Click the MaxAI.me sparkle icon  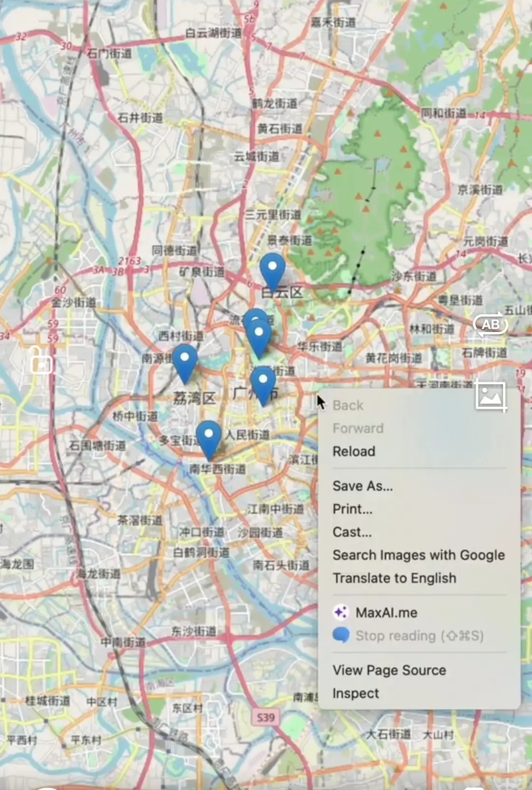341,612
